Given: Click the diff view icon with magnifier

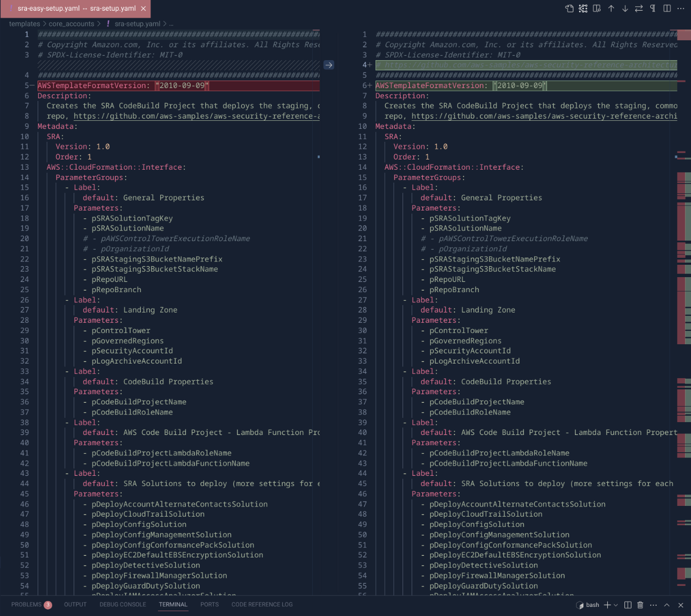Looking at the screenshot, I should (x=596, y=9).
